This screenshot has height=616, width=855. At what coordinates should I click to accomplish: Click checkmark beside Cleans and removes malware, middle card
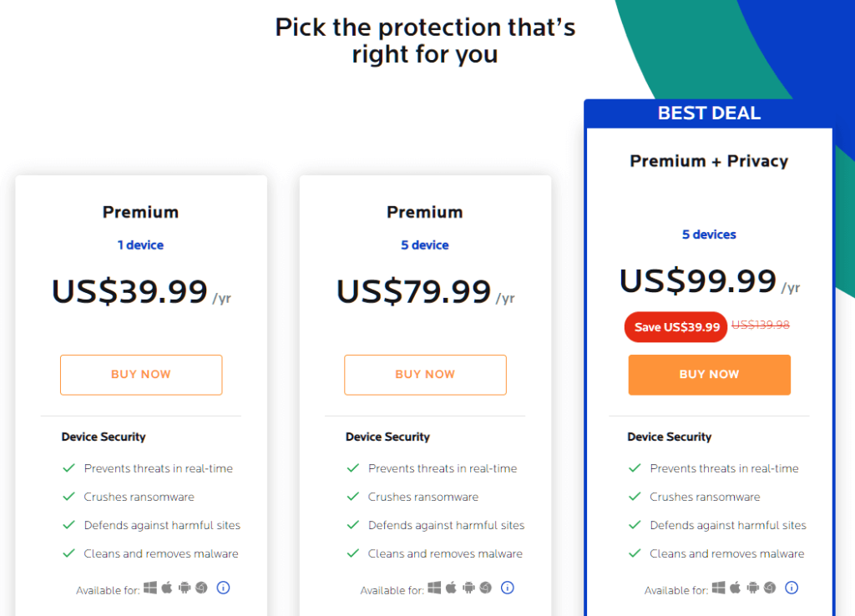pyautogui.click(x=353, y=553)
